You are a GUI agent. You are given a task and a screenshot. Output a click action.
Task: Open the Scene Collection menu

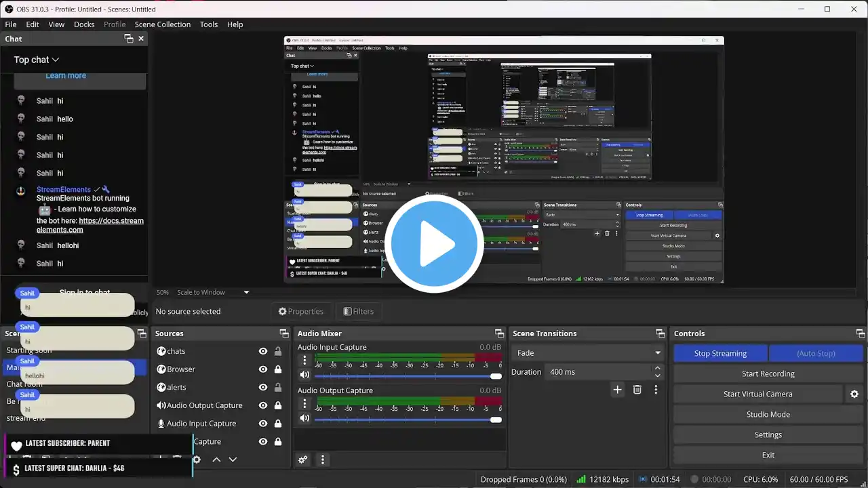tap(163, 24)
